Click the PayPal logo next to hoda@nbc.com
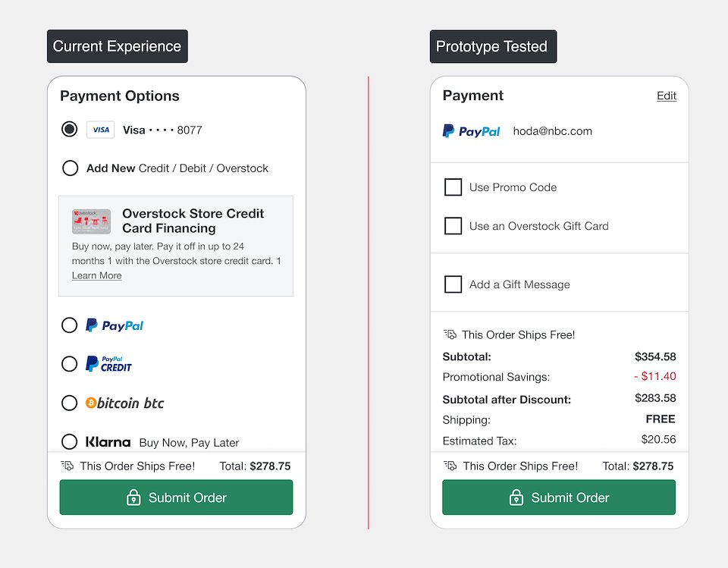The width and height of the screenshot is (728, 568). pos(471,131)
